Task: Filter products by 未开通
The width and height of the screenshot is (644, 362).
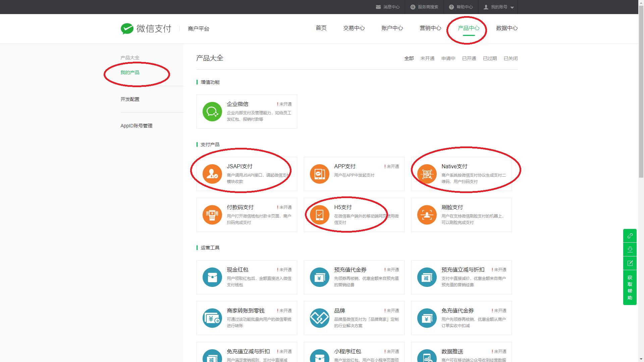Action: click(x=427, y=58)
